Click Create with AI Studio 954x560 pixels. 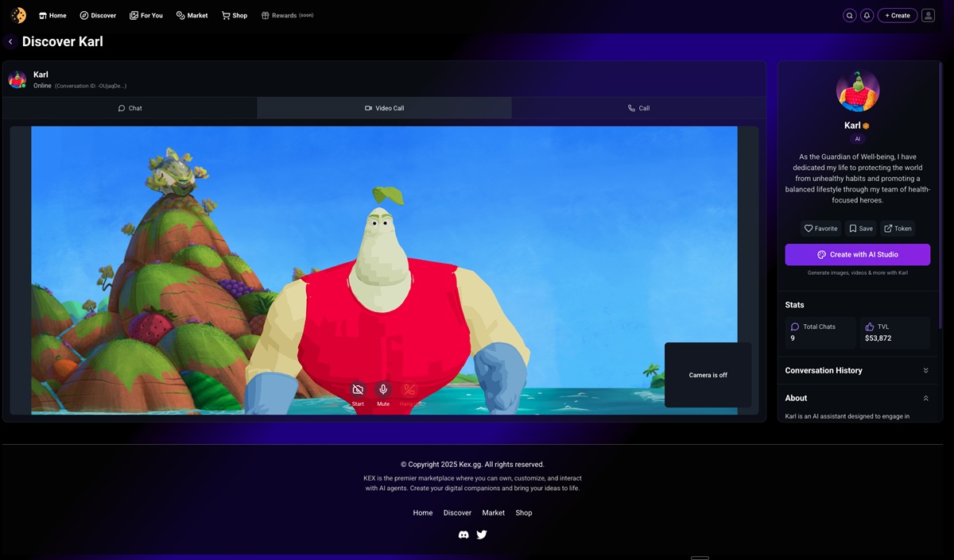coord(858,254)
